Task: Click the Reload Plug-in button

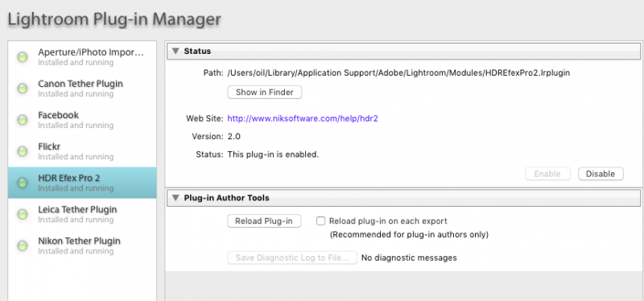Action: click(x=264, y=221)
